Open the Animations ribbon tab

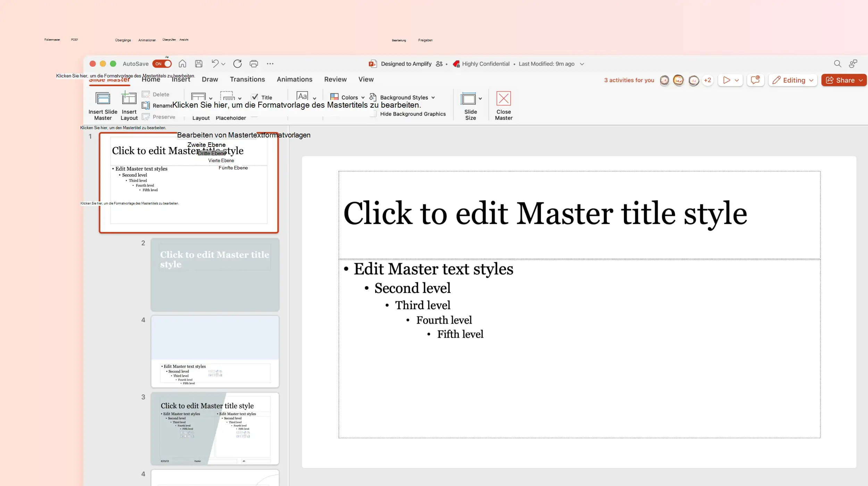294,79
